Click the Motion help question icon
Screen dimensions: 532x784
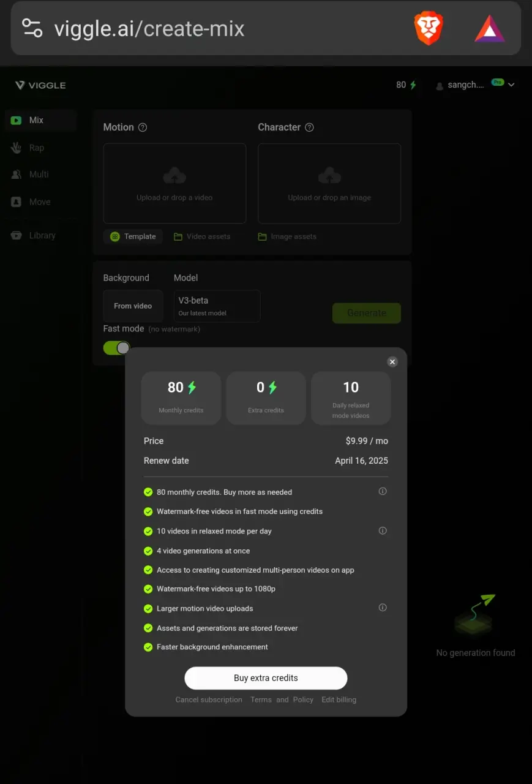tap(143, 127)
